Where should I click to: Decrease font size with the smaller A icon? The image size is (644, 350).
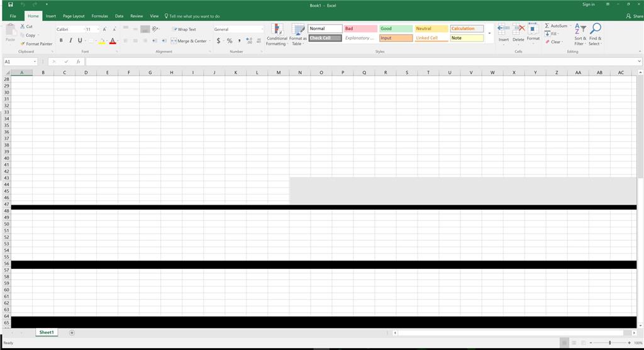[x=114, y=29]
